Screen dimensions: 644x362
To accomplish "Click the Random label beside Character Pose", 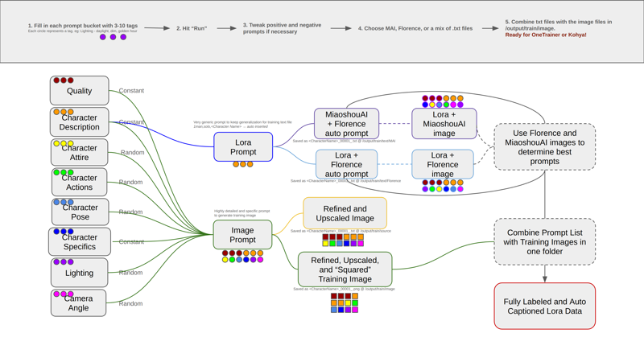I will point(130,212).
